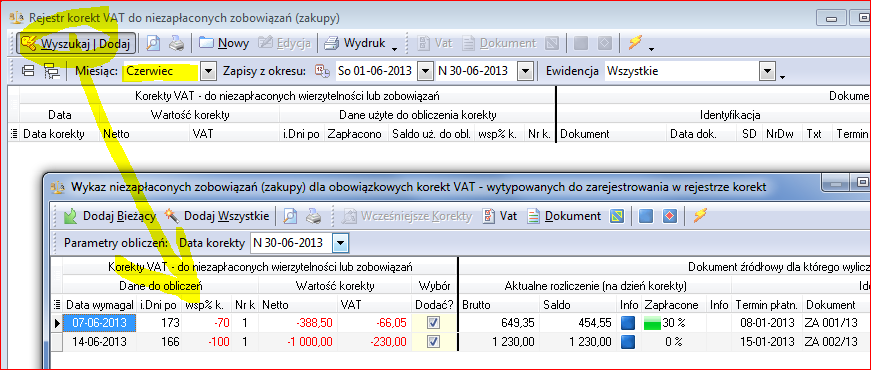The height and width of the screenshot is (370, 871).
Task: Click greyed square-with-diagonal icon in Rejestr toolbar
Action: (x=551, y=43)
